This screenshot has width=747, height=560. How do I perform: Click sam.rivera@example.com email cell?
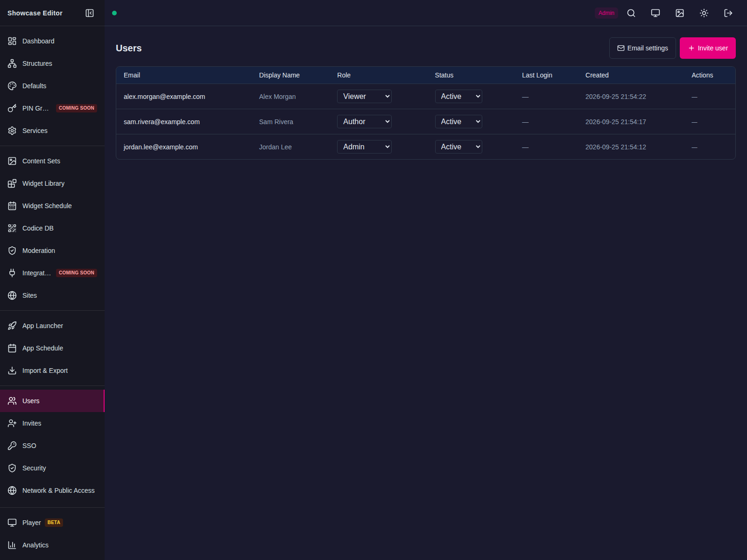(162, 122)
